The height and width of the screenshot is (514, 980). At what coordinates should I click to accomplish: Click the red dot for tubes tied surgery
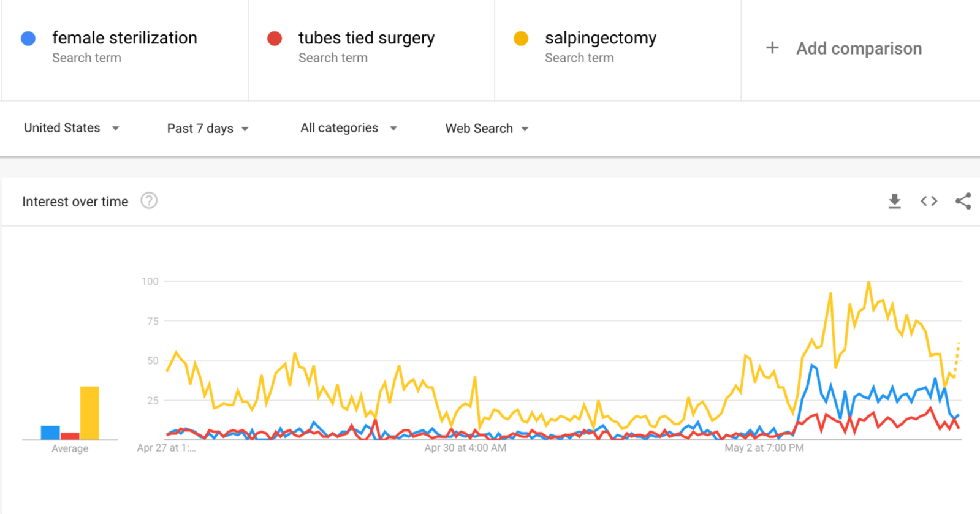[x=275, y=39]
